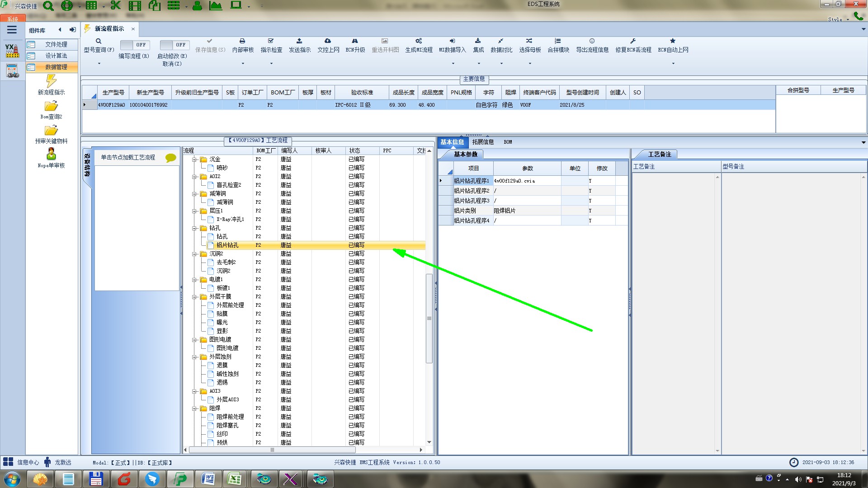This screenshot has height=488, width=868.
Task: Switch to the BOM tab
Action: [508, 142]
